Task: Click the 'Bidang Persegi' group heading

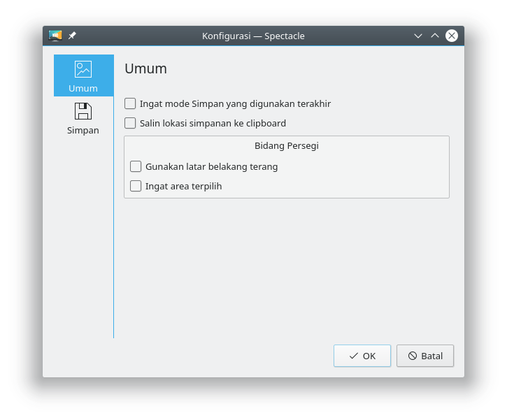Action: click(x=287, y=146)
